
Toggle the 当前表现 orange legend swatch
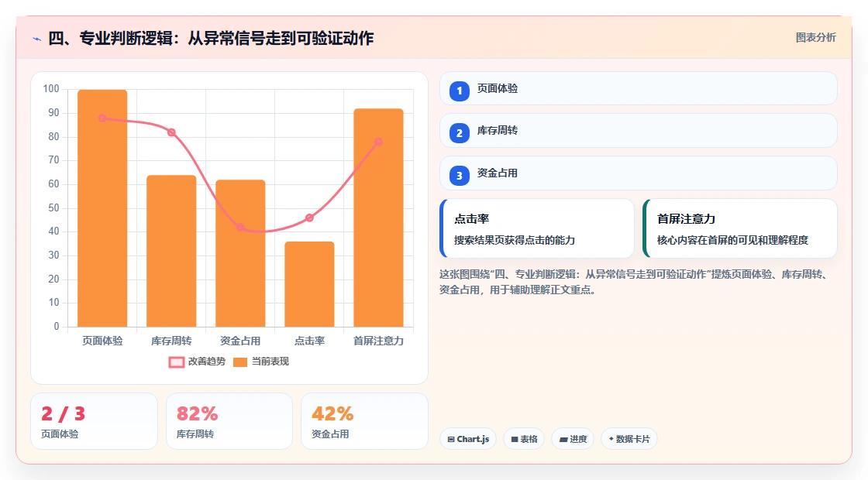(x=239, y=362)
